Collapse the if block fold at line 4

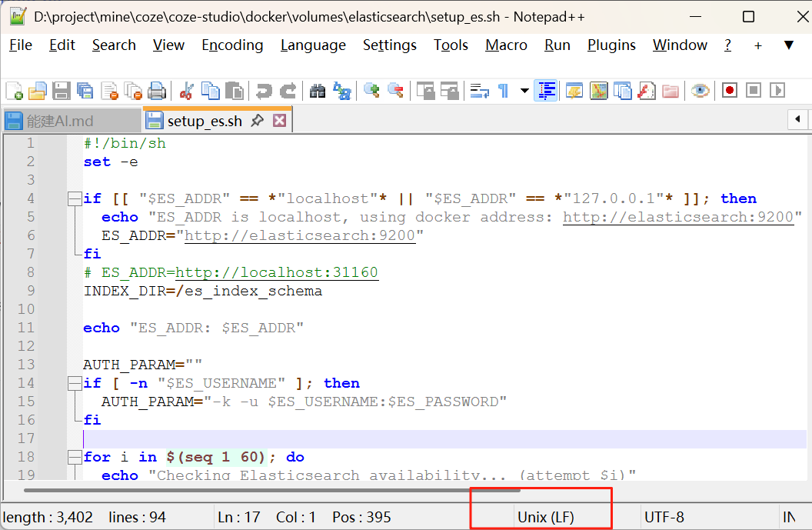[74, 198]
